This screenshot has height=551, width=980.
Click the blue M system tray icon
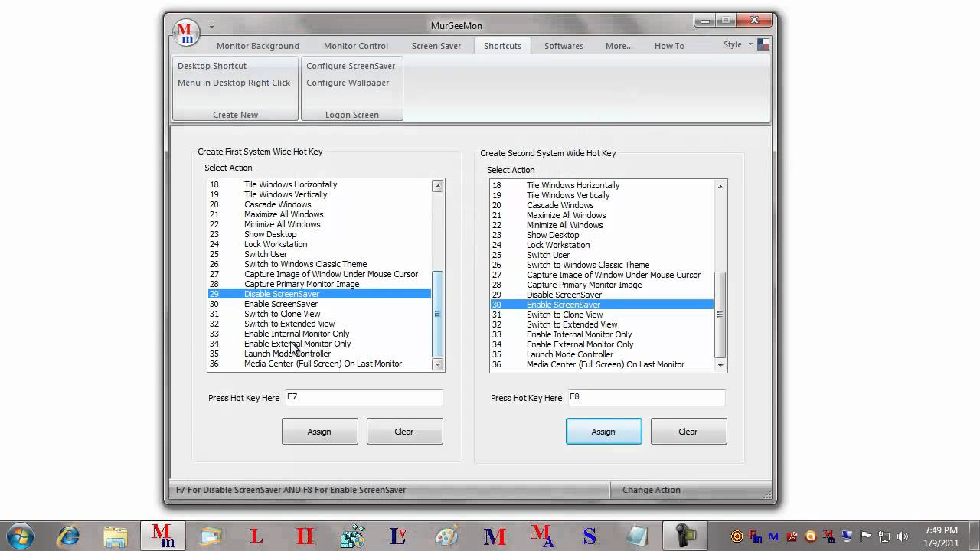(x=774, y=536)
